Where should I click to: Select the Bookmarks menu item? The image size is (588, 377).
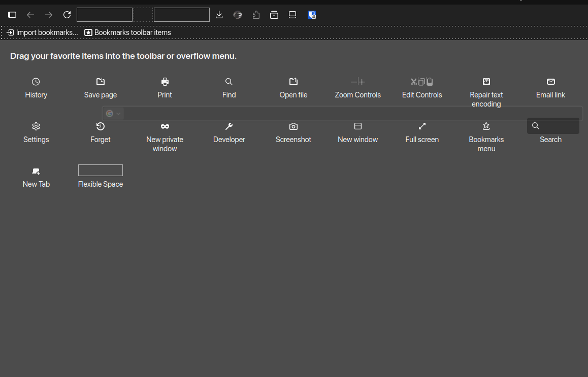point(486,126)
